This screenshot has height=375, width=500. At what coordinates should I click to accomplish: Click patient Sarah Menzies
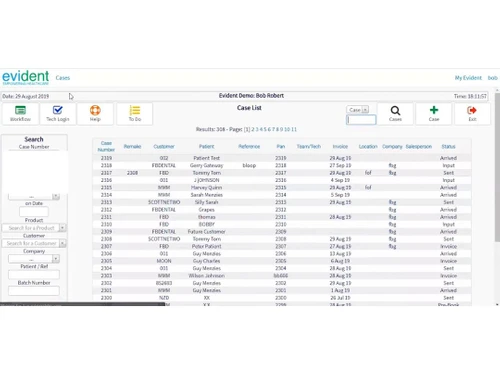(206, 195)
